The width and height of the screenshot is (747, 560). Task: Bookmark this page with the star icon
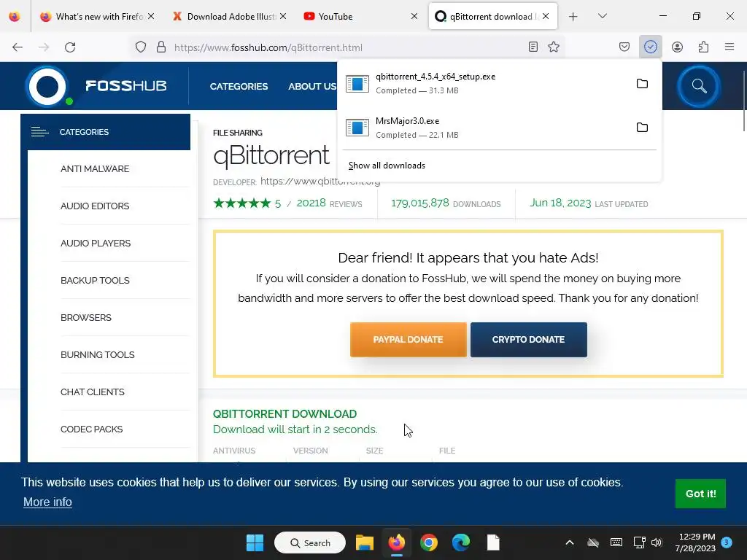coord(554,47)
